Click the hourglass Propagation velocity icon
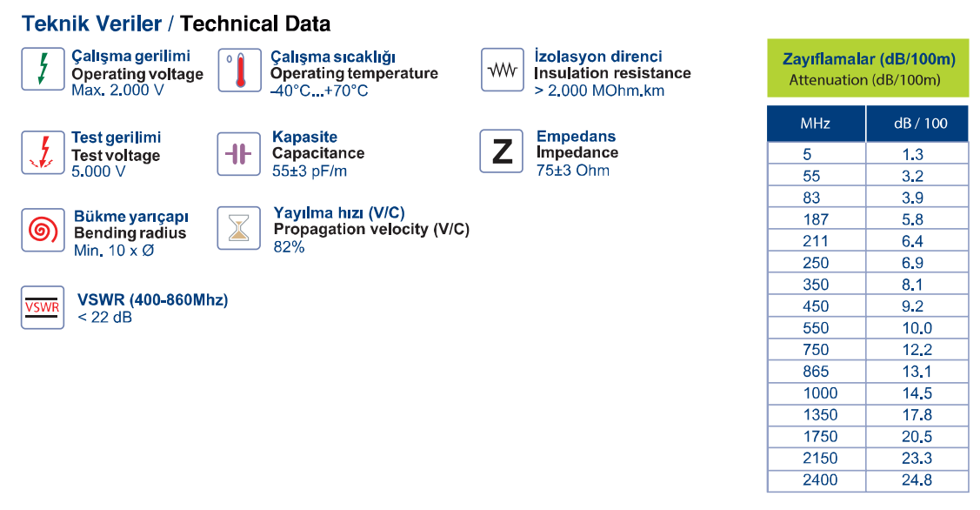 239,228
